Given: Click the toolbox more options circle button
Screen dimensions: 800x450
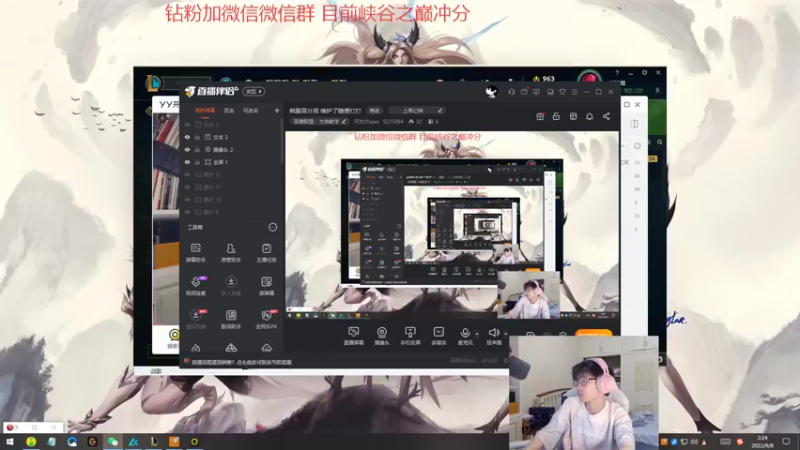Looking at the screenshot, I should 273,227.
